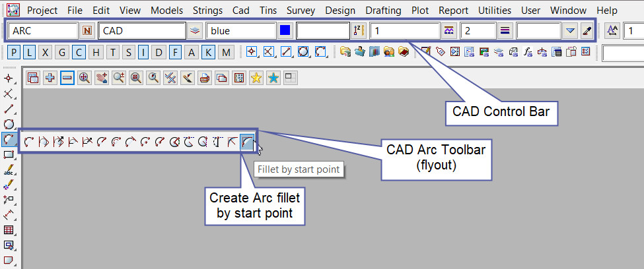Select the Fillet by start point arc tool
The image size is (644, 269).
[247, 142]
